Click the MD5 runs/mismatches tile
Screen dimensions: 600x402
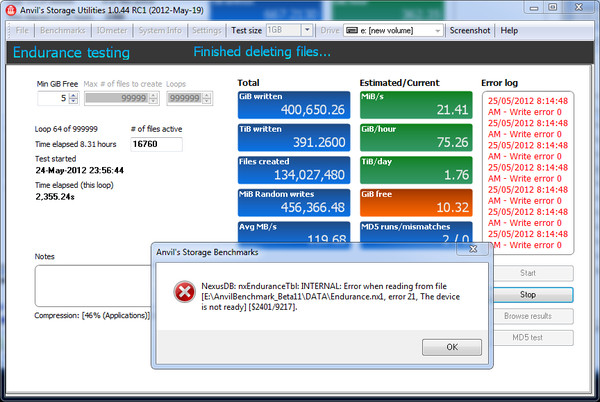point(416,232)
